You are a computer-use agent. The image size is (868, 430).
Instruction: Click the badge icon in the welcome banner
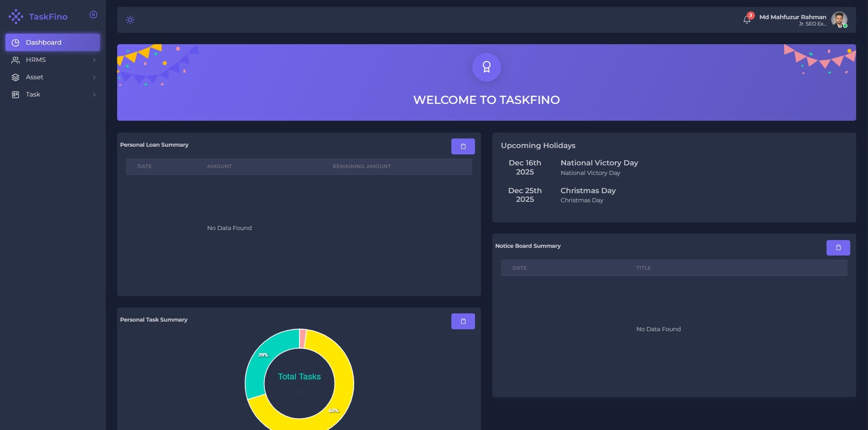(486, 67)
